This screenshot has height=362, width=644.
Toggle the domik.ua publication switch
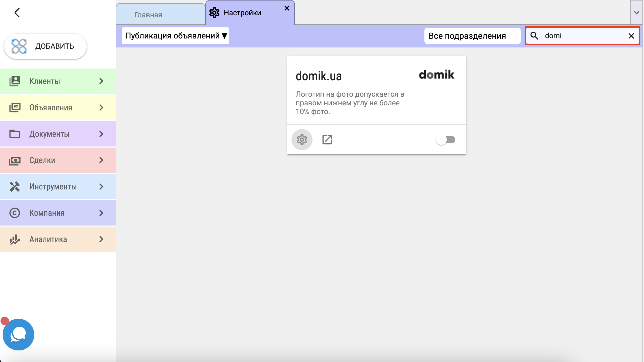point(446,140)
